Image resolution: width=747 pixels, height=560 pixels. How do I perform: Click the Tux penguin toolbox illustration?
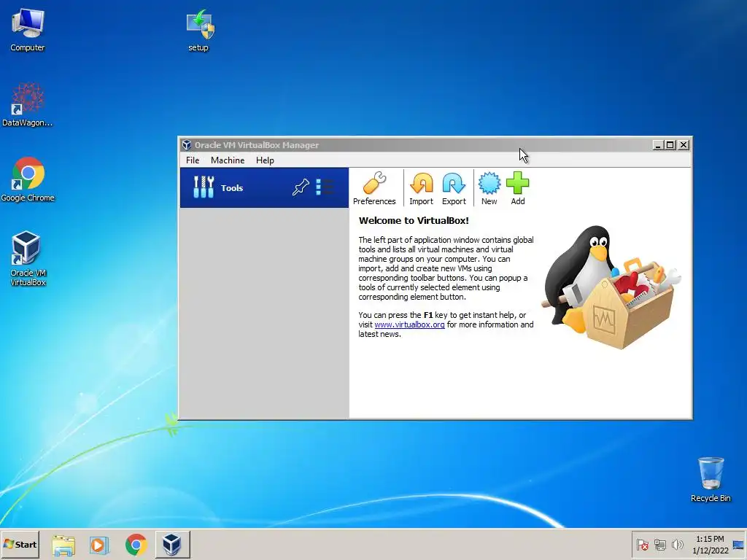coord(612,287)
